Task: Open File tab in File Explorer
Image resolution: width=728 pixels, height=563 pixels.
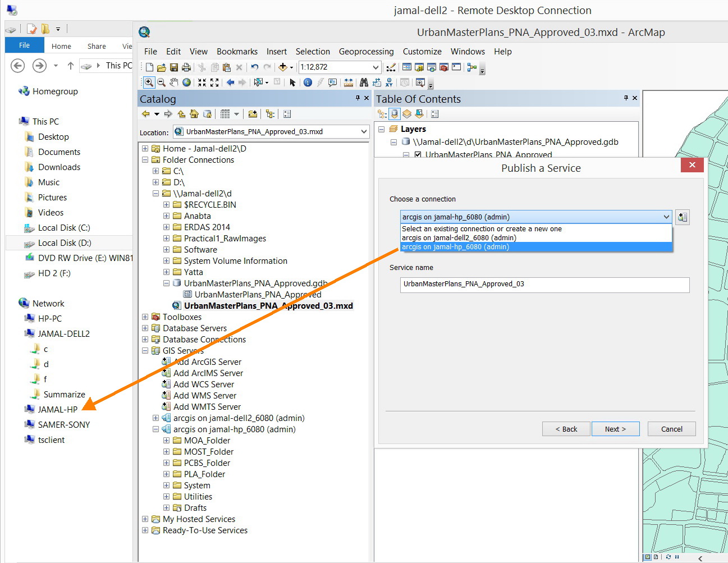Action: click(x=24, y=45)
